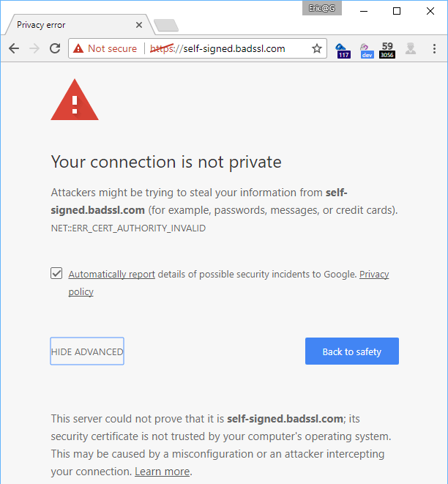448x484 pixels.
Task: Select the Privacy error tab
Action: tap(66, 25)
